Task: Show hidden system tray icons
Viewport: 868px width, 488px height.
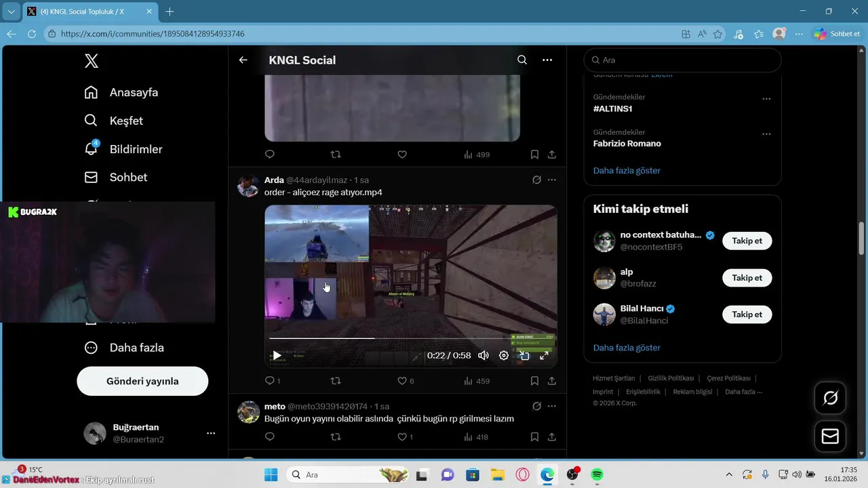Action: 729,474
